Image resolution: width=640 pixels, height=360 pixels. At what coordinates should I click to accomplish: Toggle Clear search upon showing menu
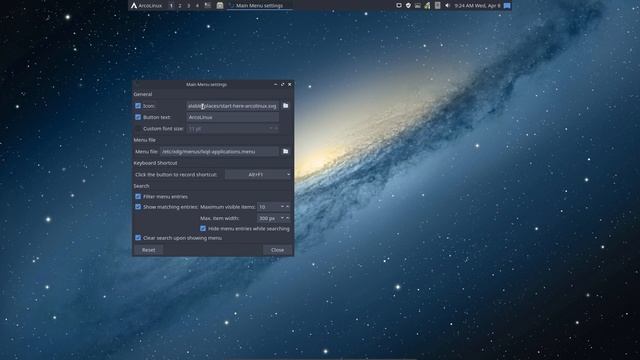click(138, 238)
